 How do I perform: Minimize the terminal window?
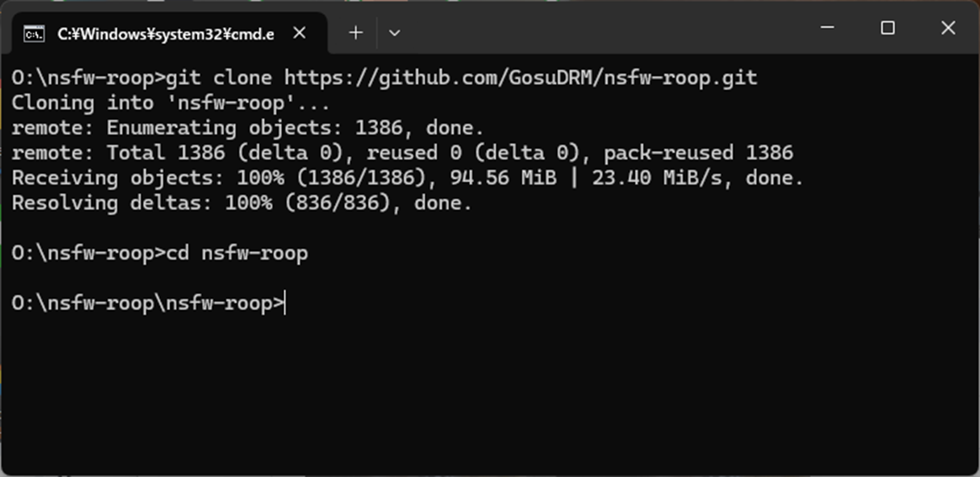point(827,28)
